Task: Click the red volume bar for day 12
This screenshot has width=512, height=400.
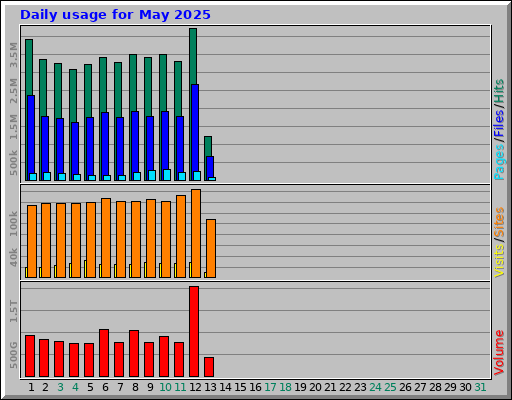Action: pos(194,331)
